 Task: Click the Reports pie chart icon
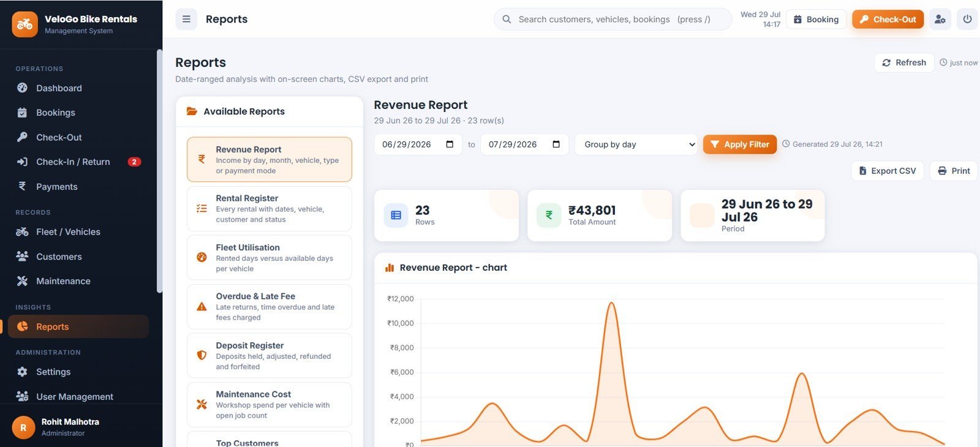(22, 326)
